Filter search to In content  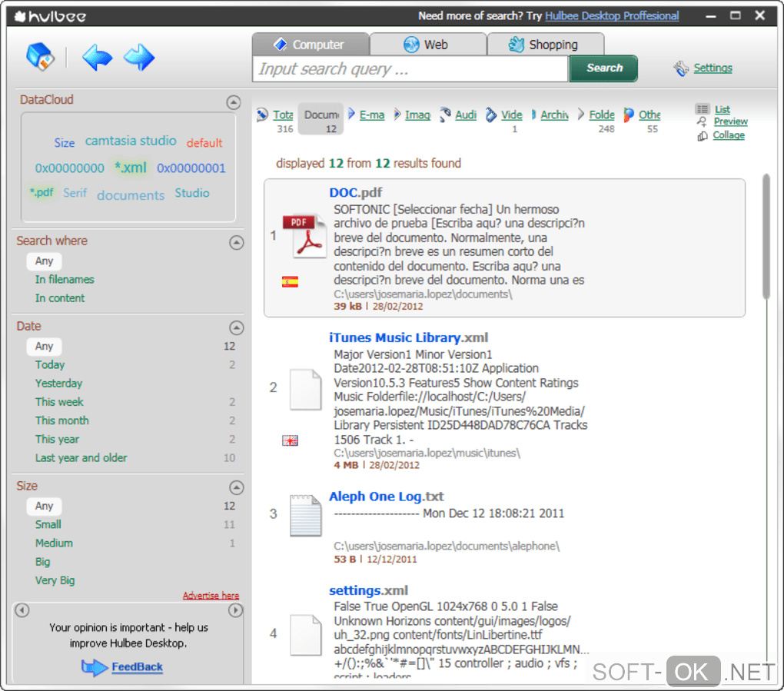pos(60,298)
